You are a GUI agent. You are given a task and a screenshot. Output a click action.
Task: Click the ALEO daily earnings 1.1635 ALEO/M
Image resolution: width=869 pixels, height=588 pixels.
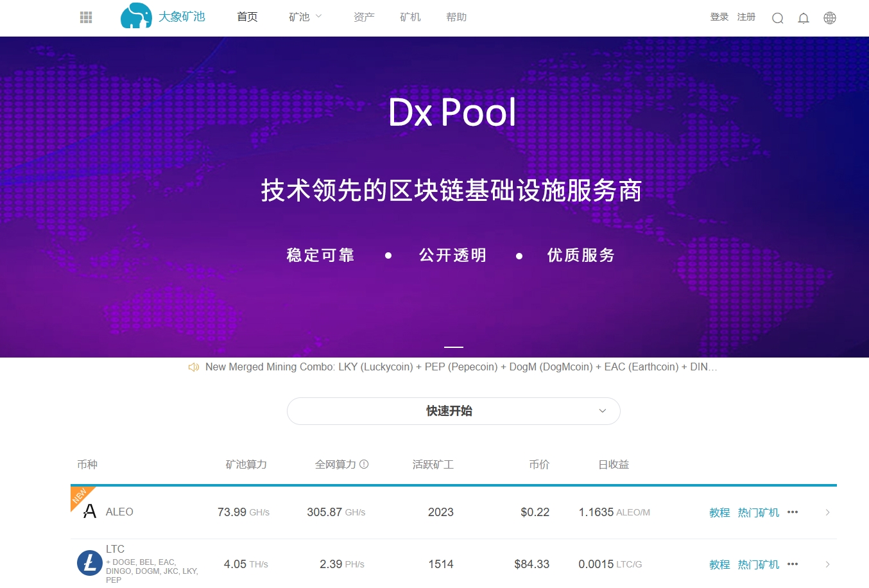click(614, 512)
